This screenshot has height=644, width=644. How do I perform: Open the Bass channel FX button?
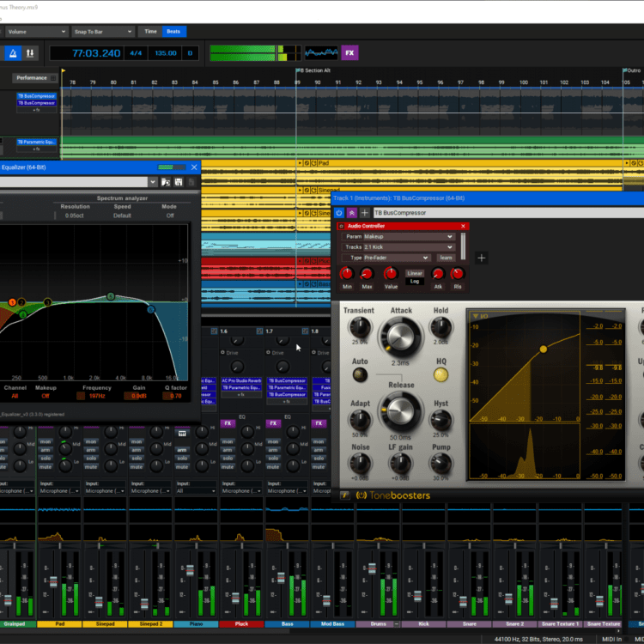tap(273, 423)
